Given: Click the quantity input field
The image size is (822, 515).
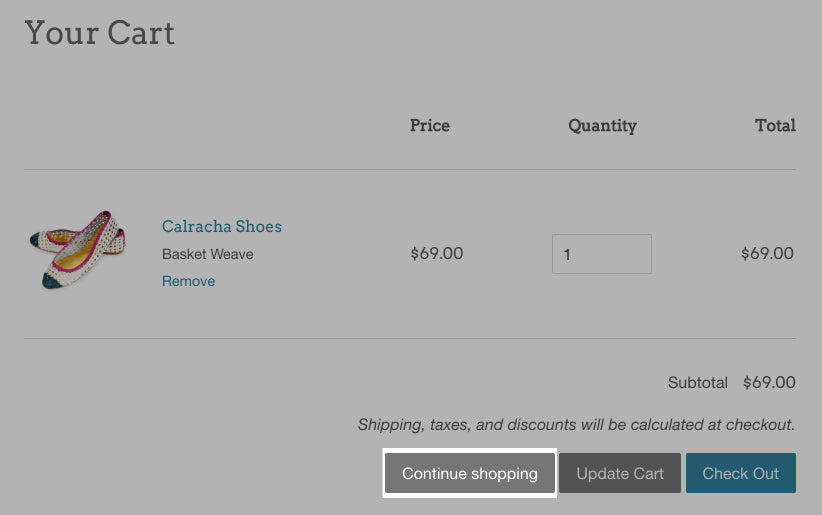Looking at the screenshot, I should point(601,254).
